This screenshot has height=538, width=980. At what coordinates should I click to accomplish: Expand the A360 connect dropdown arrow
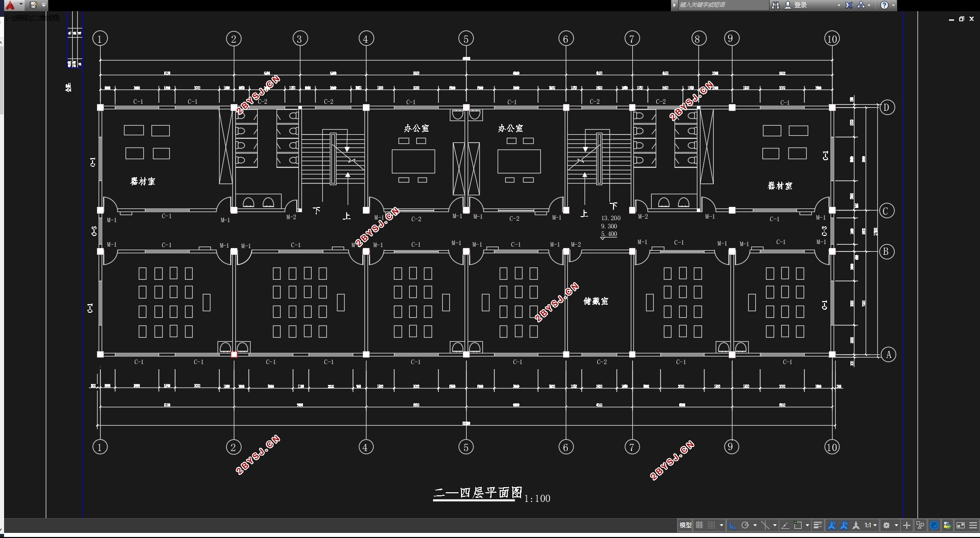[x=869, y=5]
